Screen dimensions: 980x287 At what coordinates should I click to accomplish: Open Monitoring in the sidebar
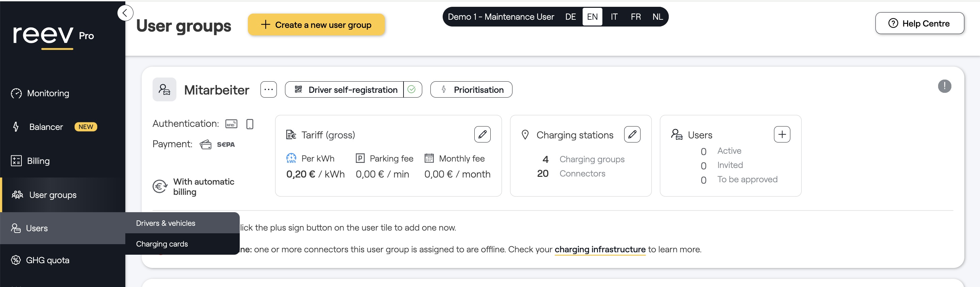click(x=48, y=94)
